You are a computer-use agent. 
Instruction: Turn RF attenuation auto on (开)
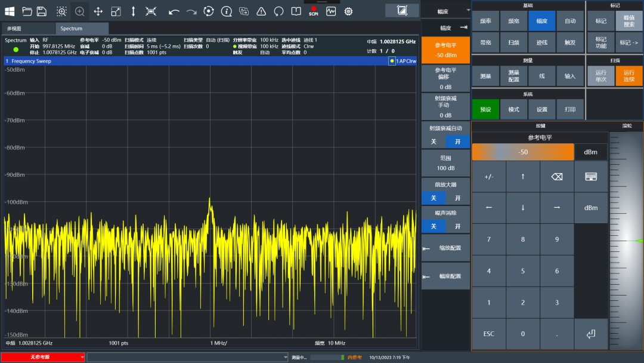457,142
